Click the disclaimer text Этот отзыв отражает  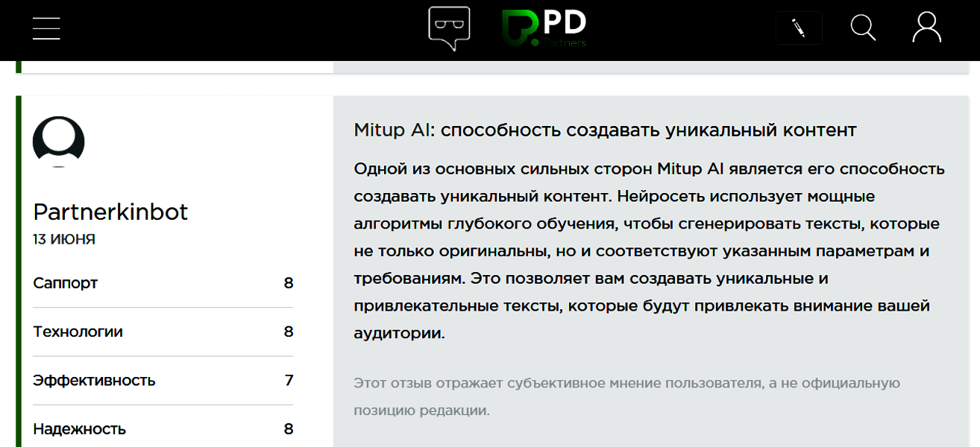point(627,397)
